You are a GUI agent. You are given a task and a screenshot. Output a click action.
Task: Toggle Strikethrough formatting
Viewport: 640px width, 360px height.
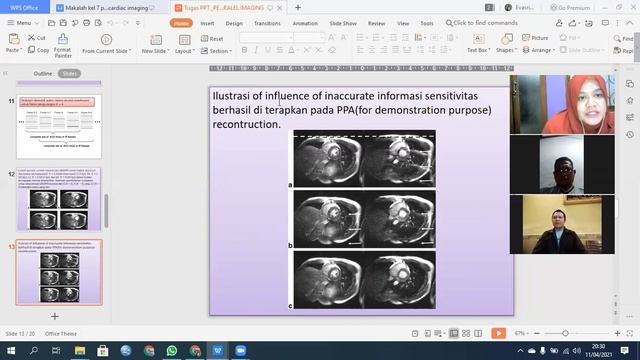[279, 50]
